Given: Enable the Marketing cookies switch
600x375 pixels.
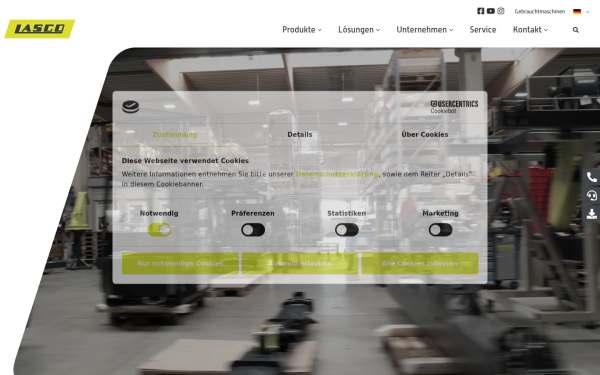Looking at the screenshot, I should 440,230.
